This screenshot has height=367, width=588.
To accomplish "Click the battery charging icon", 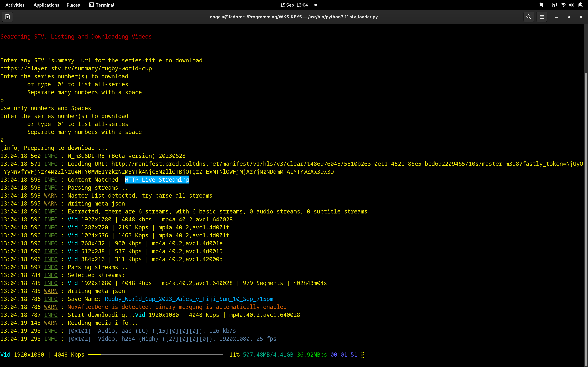I will click(580, 5).
